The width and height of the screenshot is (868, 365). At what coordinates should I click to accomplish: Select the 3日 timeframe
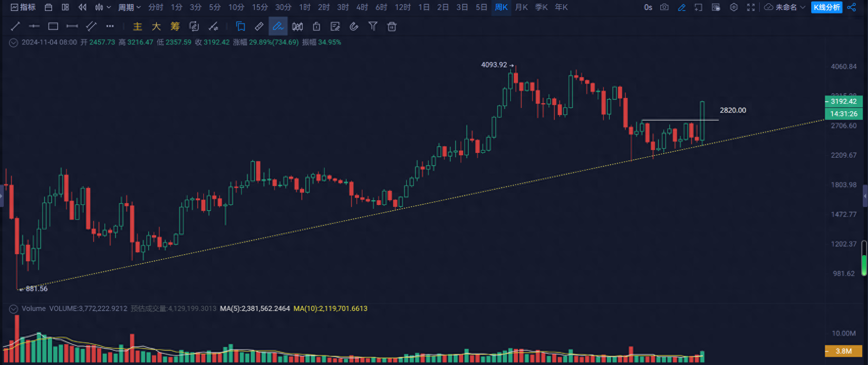point(462,7)
